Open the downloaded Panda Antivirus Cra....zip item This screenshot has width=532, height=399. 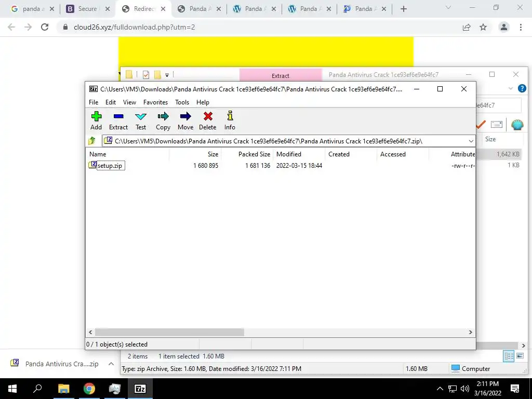54,364
